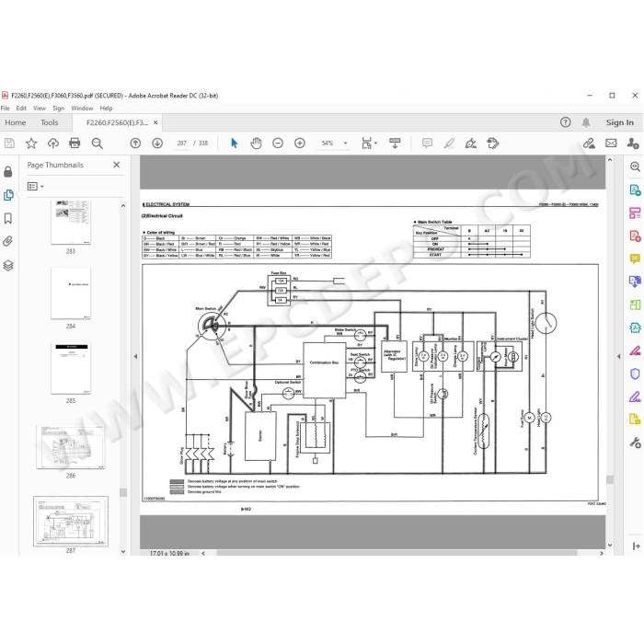
Task: Select the F2260,F2560(E),F3... document tab
Action: 117,122
